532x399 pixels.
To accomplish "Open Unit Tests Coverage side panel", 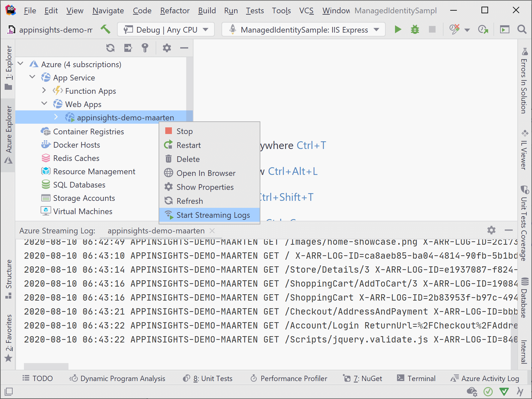I will tap(524, 223).
